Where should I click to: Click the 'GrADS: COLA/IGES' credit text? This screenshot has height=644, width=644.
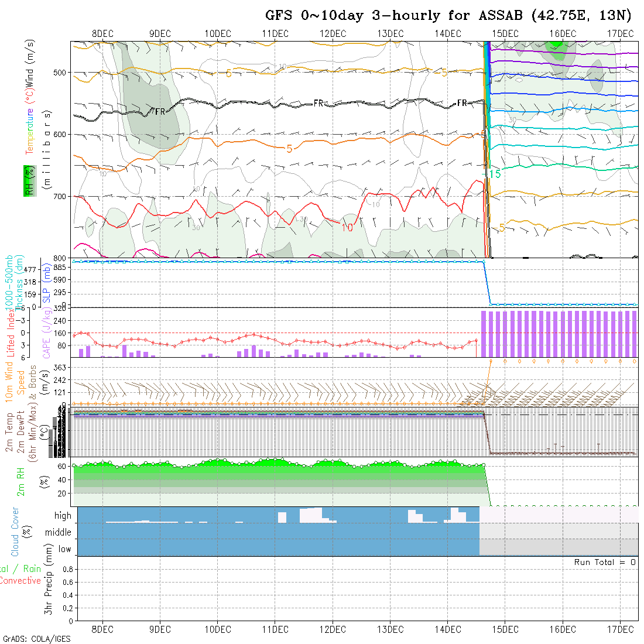tap(37, 639)
